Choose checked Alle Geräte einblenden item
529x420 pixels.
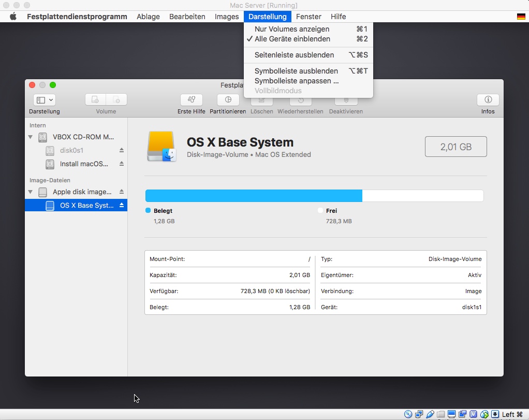tap(308, 39)
